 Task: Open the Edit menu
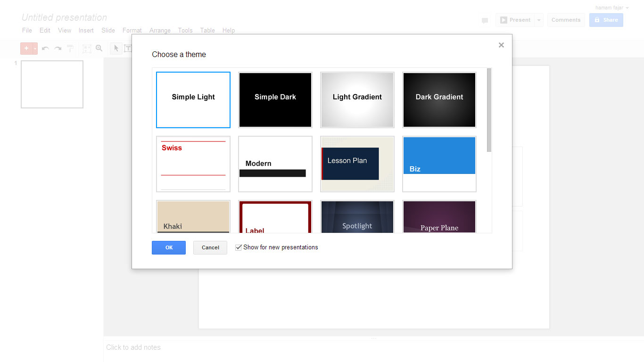pos(45,30)
